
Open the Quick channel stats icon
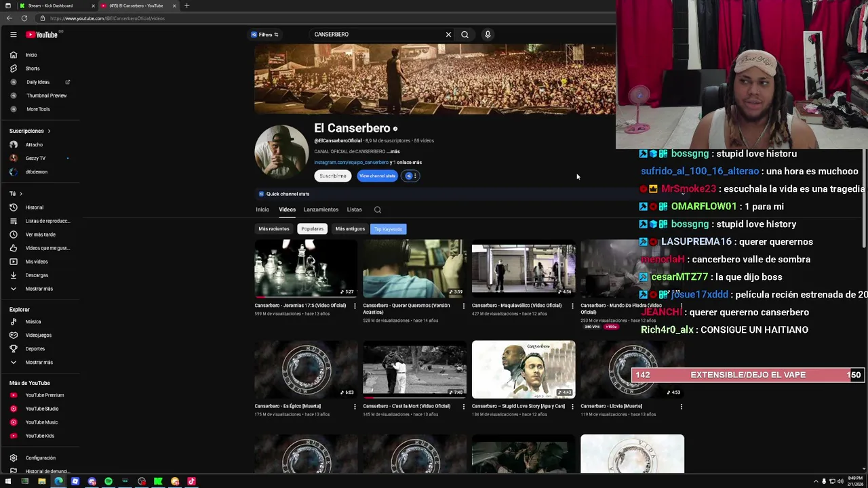tap(261, 194)
